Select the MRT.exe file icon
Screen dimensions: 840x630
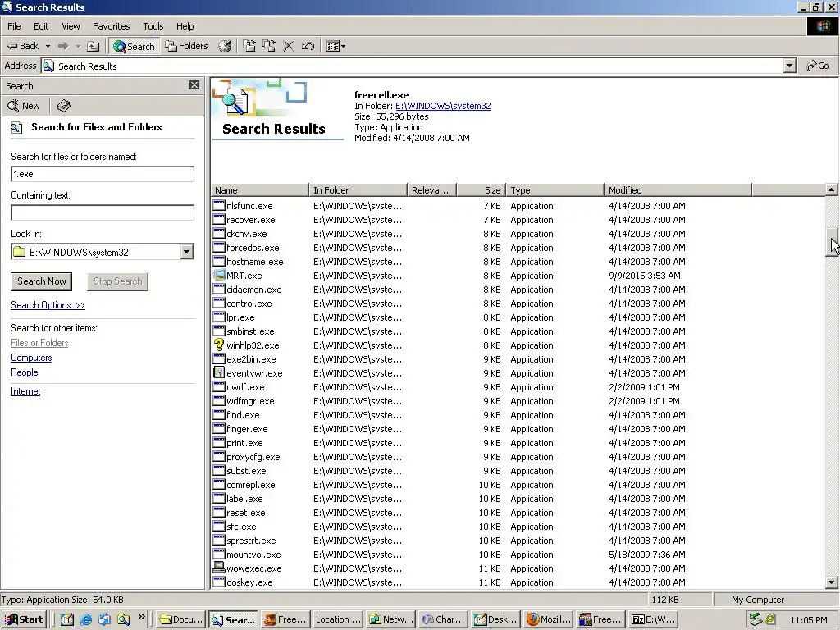(x=218, y=276)
